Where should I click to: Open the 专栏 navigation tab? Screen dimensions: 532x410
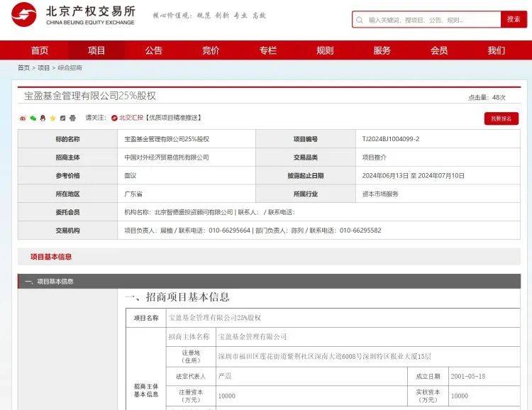tap(268, 50)
